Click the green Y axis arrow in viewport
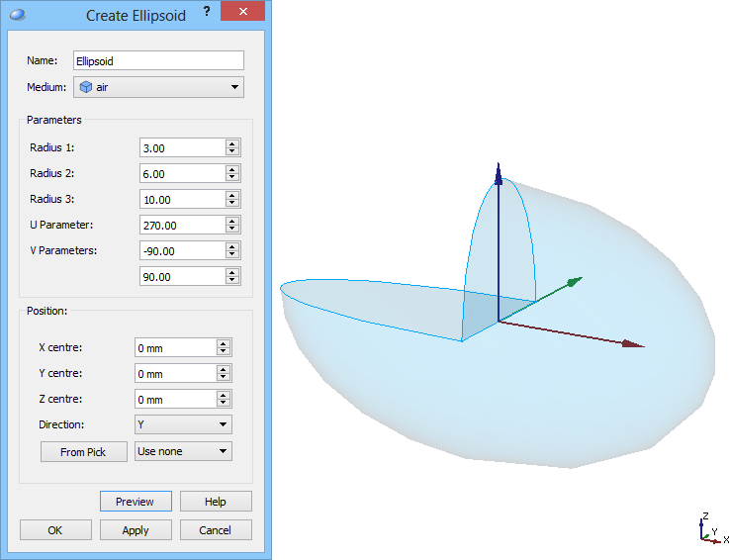Screen dimensions: 729x560 click(541, 299)
